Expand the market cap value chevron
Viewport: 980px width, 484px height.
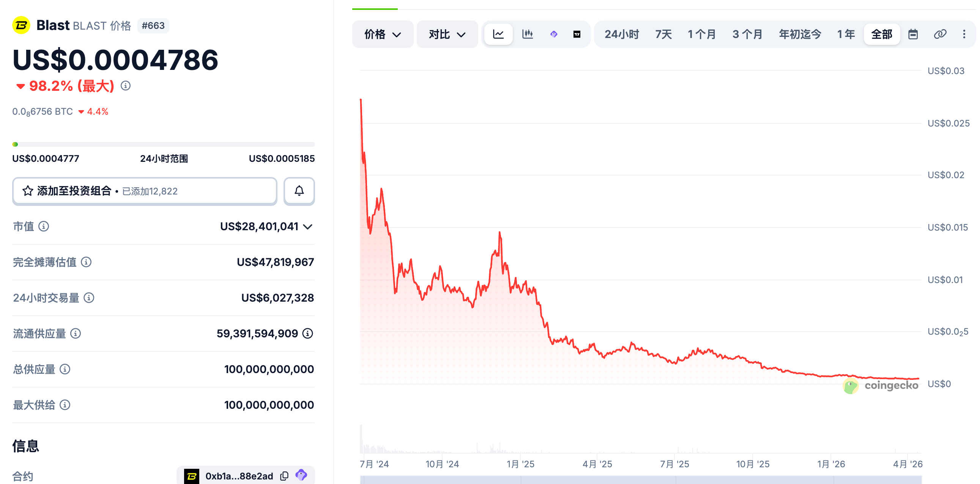[x=308, y=227]
